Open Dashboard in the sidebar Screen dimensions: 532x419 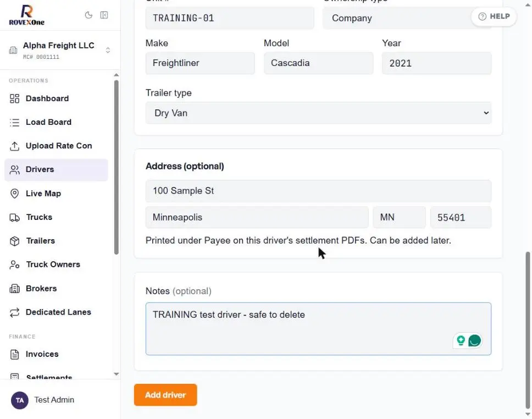pos(56,98)
